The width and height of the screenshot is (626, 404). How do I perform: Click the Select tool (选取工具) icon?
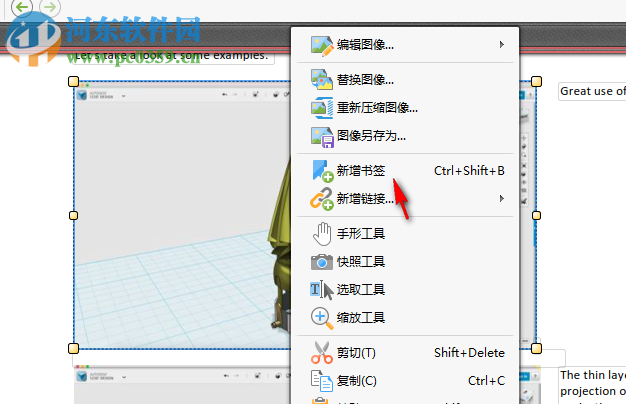(322, 290)
